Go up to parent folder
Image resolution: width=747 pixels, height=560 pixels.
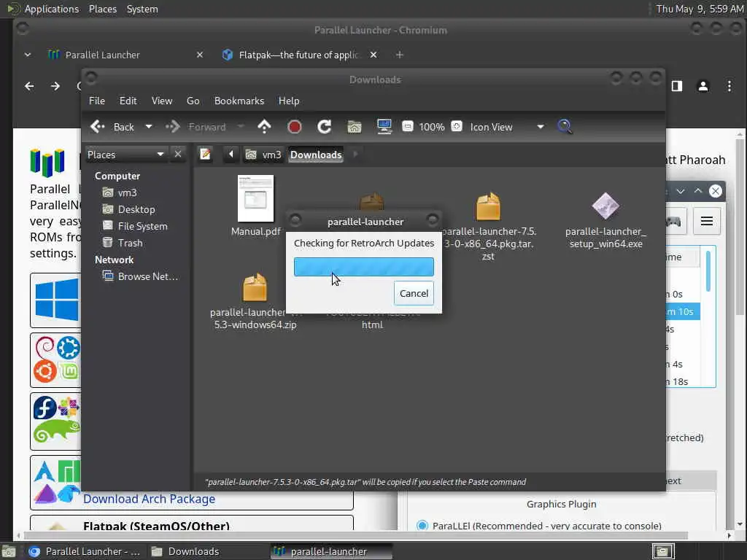[x=264, y=127]
